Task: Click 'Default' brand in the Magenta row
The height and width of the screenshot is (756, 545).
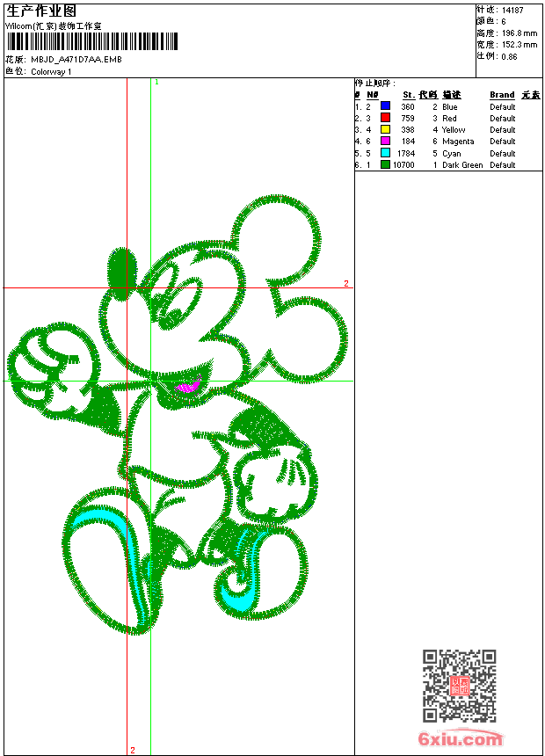Action: [x=503, y=142]
